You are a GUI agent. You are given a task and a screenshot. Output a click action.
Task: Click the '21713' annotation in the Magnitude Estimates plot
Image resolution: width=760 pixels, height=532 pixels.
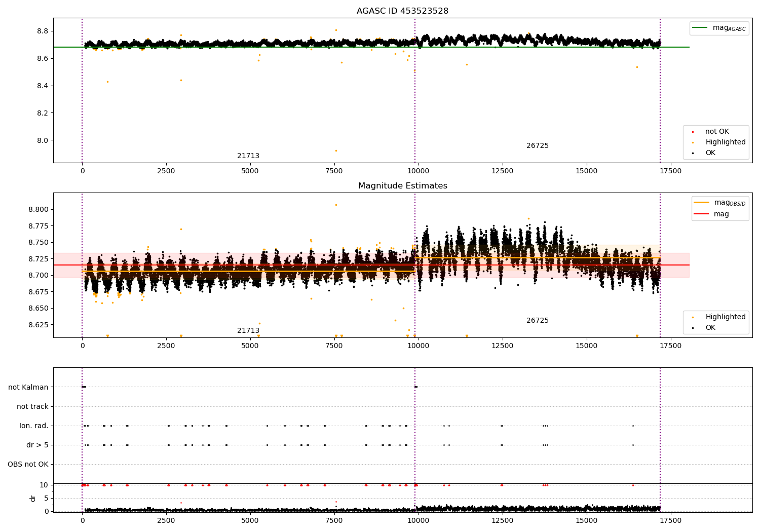[x=248, y=331]
